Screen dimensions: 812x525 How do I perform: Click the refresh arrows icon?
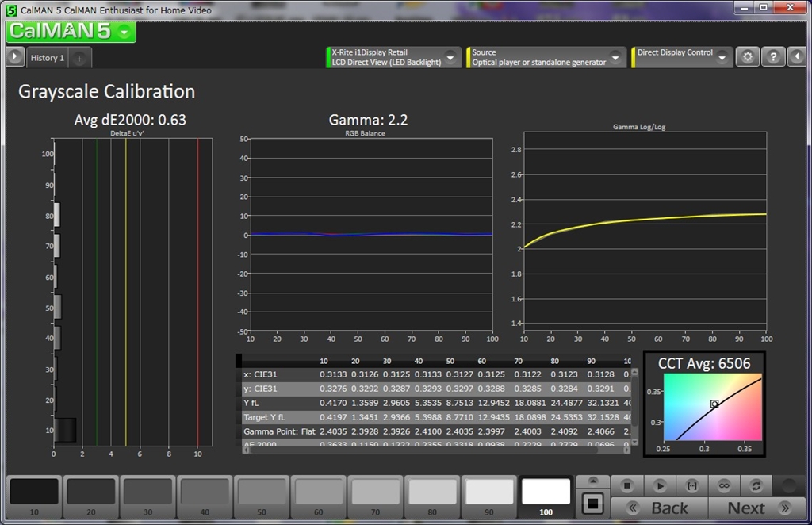(756, 485)
